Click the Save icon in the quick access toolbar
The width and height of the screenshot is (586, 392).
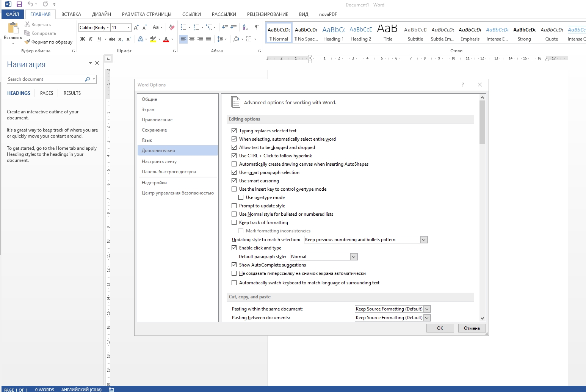point(19,4)
